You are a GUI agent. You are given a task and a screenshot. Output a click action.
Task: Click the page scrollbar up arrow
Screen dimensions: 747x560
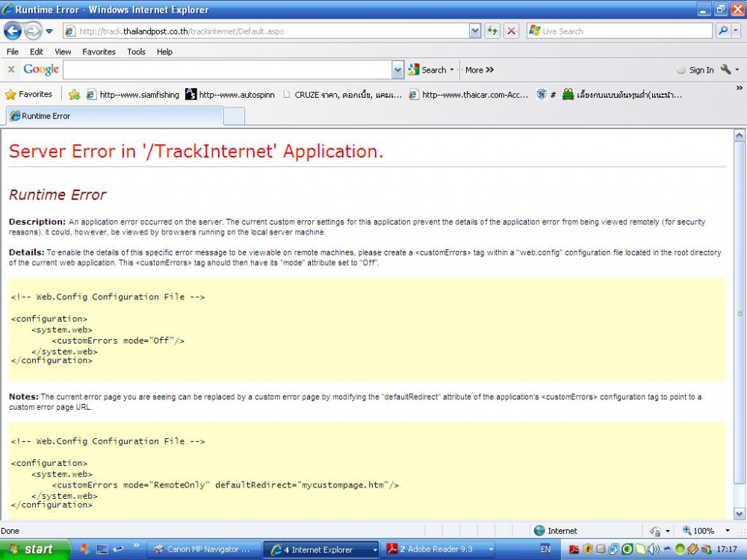[739, 136]
